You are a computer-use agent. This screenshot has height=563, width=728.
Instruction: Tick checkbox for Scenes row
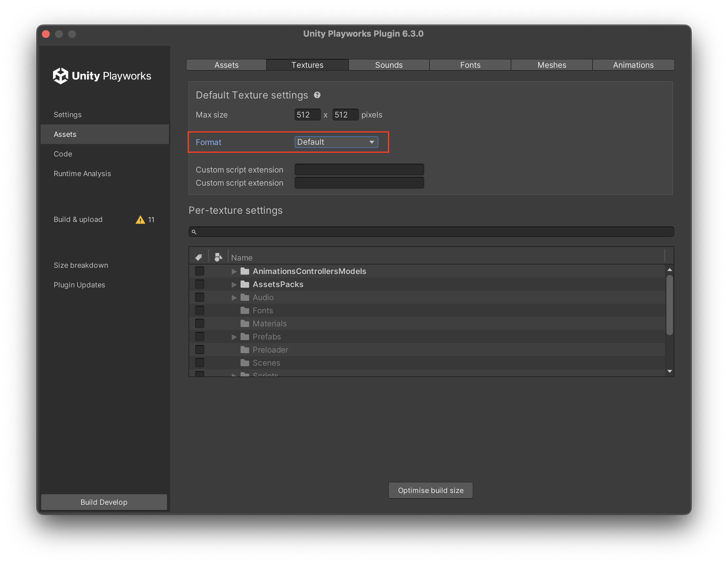pos(200,362)
